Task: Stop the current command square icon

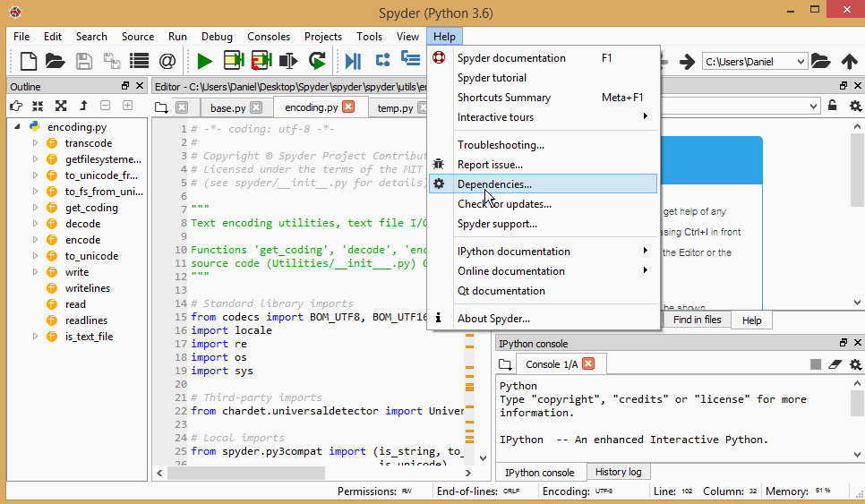Action: coord(816,364)
